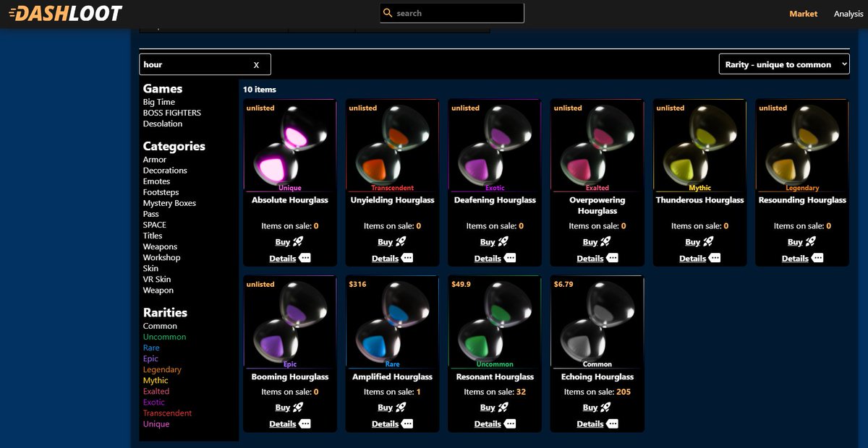Filter by Common rarity

(x=160, y=326)
